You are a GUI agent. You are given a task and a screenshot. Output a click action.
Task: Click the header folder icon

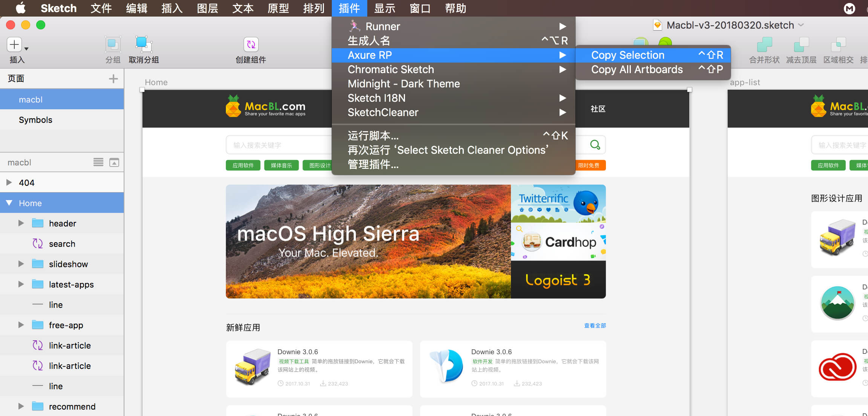[x=38, y=223]
